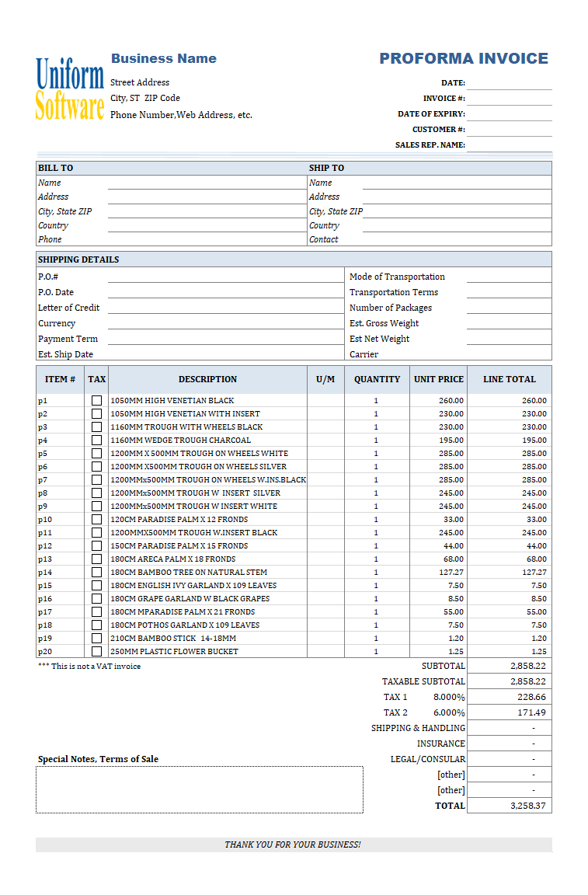Image resolution: width=588 pixels, height=895 pixels.
Task: Click the LEGAL/CONSULAR amount cell
Action: [510, 759]
